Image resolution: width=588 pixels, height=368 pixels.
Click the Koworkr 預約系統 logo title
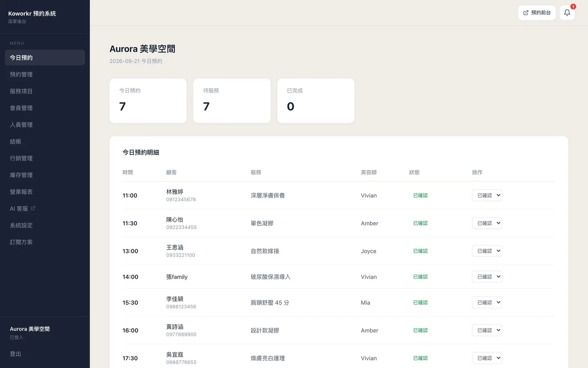coord(32,13)
